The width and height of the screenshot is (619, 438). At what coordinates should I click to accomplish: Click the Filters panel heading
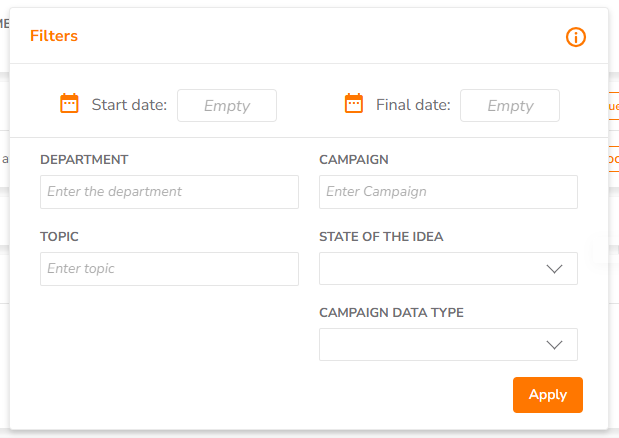pyautogui.click(x=54, y=36)
